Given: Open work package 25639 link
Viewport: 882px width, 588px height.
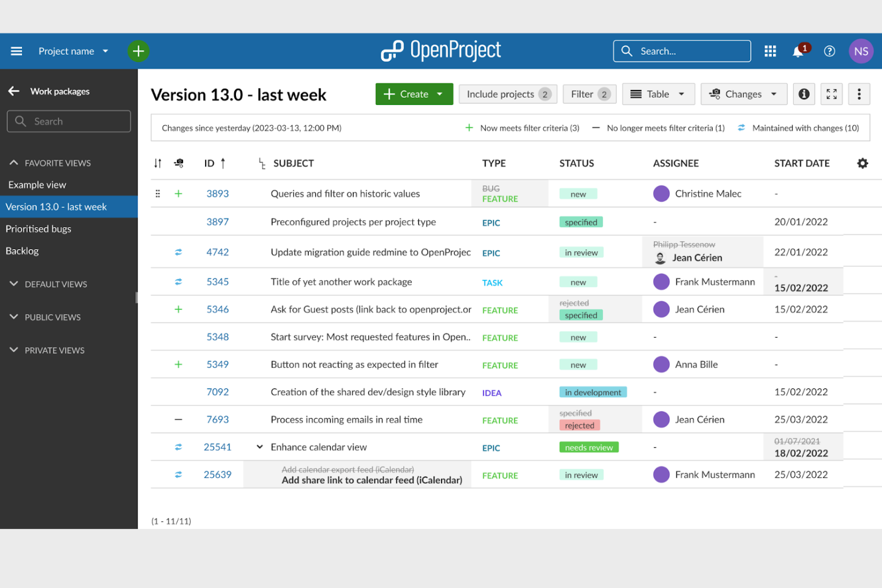Looking at the screenshot, I should click(218, 475).
